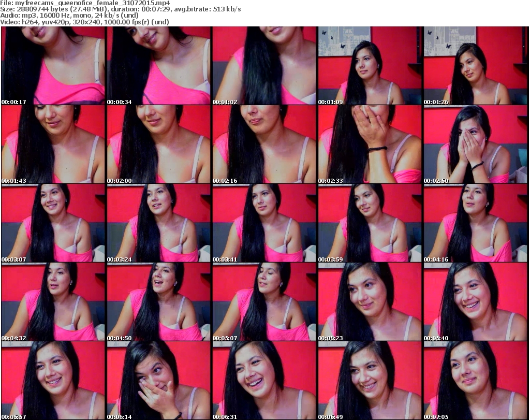Pick the frame at 00:04:16
The image size is (530, 420).
click(476, 223)
